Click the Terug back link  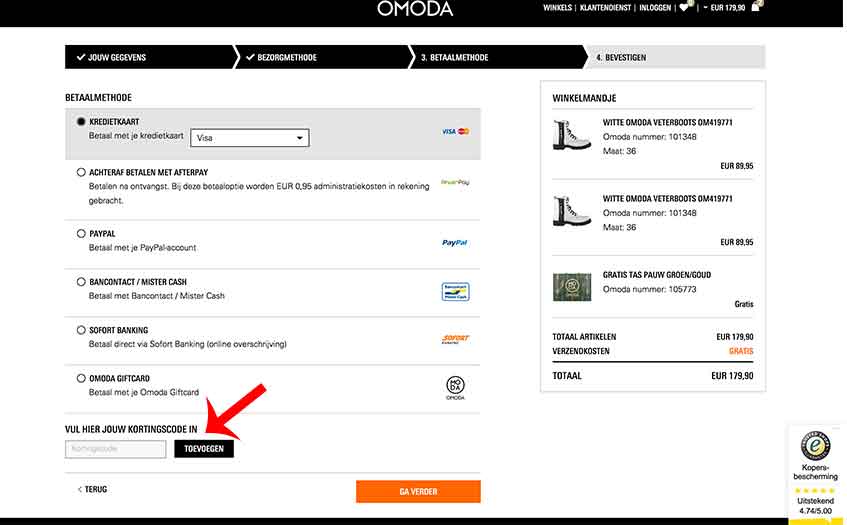(93, 490)
